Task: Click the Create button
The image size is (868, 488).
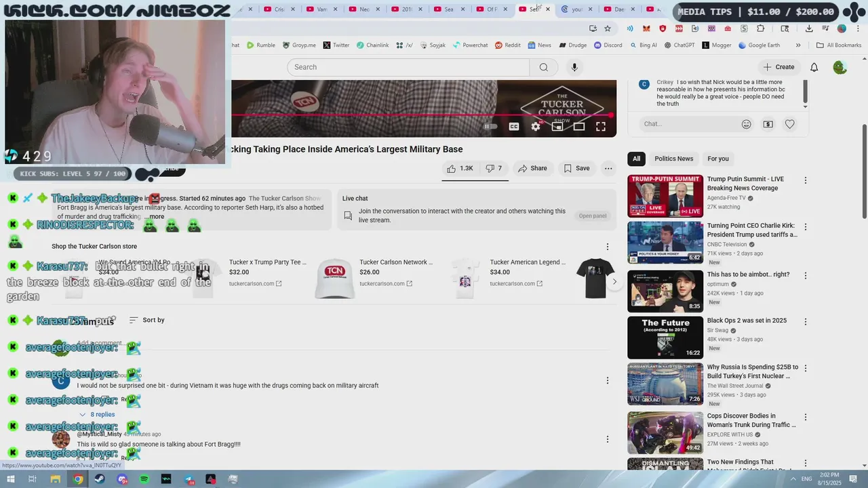Action: (x=778, y=67)
